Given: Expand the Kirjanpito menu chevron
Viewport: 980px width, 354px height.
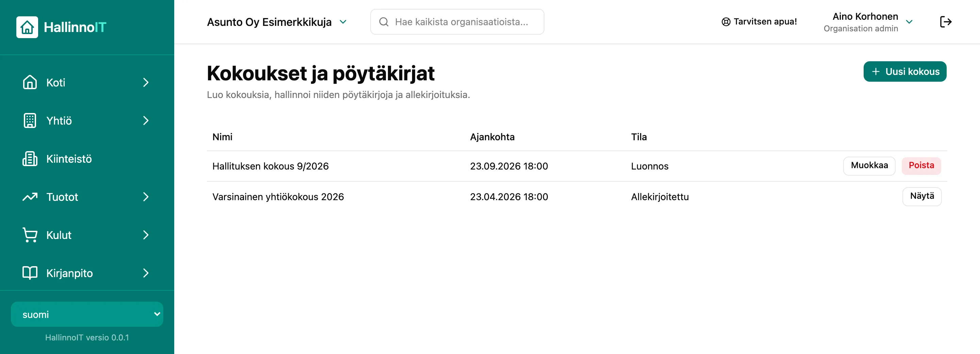Looking at the screenshot, I should pyautogui.click(x=146, y=273).
